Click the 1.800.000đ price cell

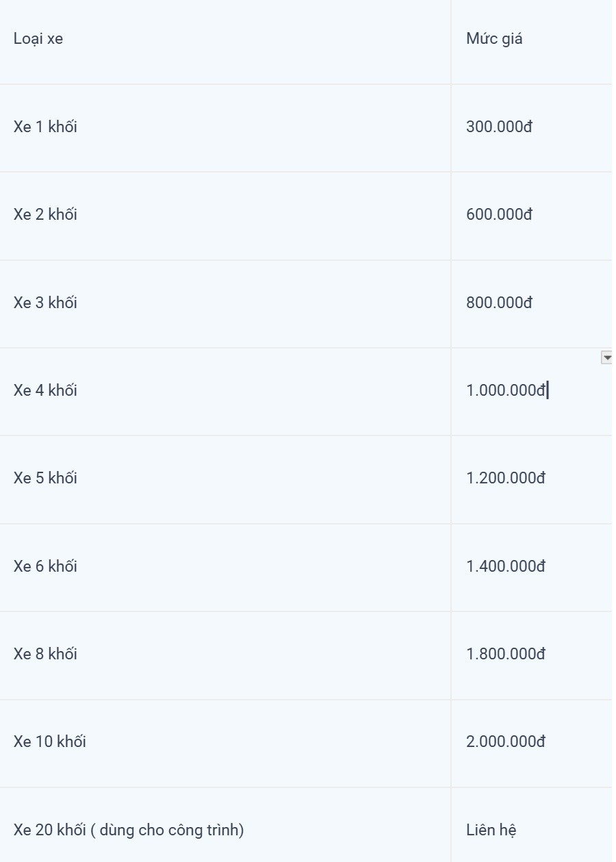point(506,655)
